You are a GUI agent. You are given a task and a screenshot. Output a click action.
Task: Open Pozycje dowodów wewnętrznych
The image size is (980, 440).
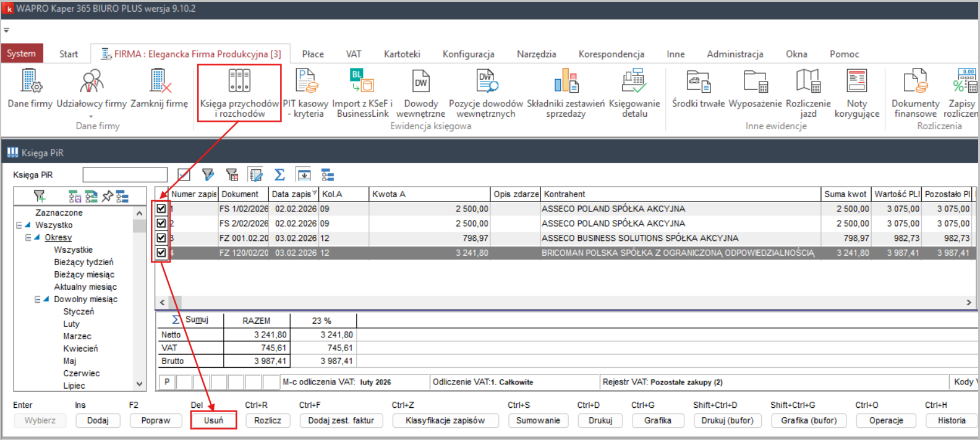tap(486, 93)
